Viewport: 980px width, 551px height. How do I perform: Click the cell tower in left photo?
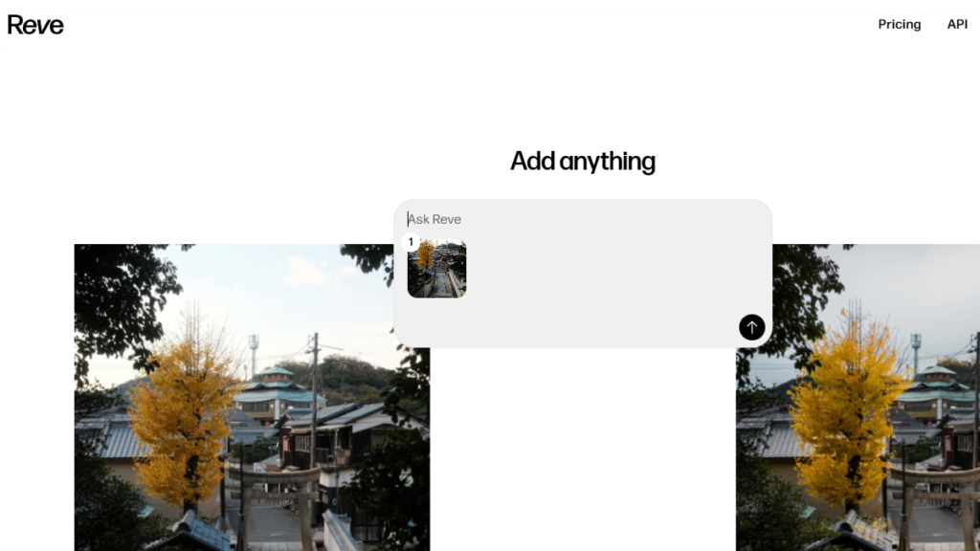pyautogui.click(x=254, y=354)
